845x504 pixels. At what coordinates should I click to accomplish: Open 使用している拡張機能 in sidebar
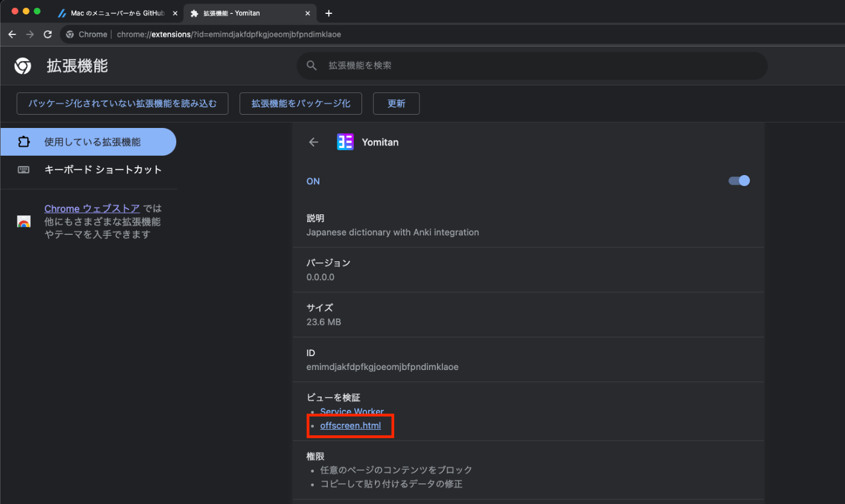coord(88,142)
